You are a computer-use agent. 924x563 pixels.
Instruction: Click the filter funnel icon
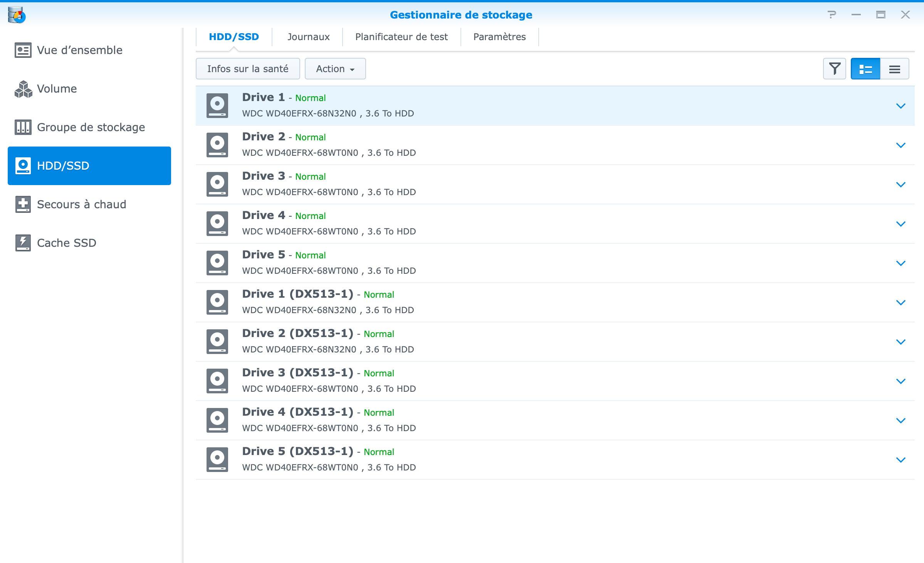(834, 69)
